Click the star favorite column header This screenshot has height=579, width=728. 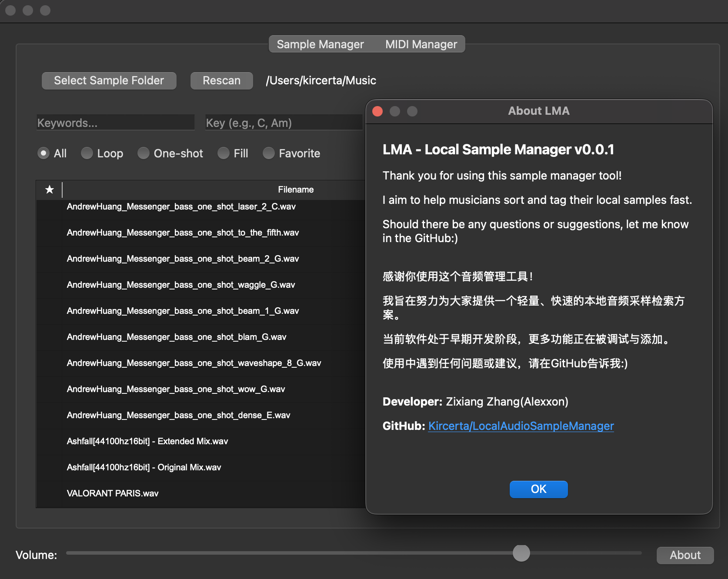point(50,190)
